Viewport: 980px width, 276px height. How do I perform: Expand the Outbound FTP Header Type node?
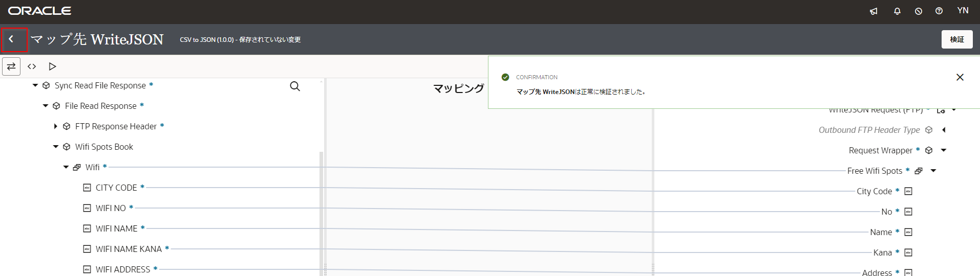944,130
